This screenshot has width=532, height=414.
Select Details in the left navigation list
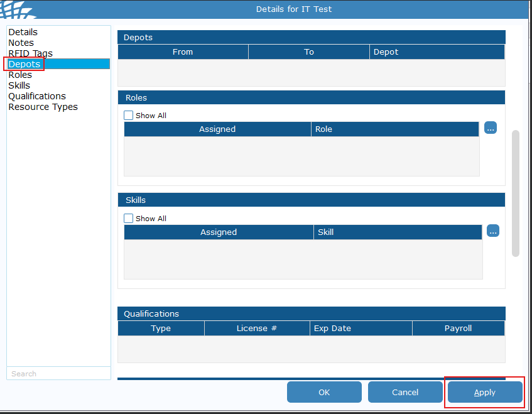click(x=23, y=32)
